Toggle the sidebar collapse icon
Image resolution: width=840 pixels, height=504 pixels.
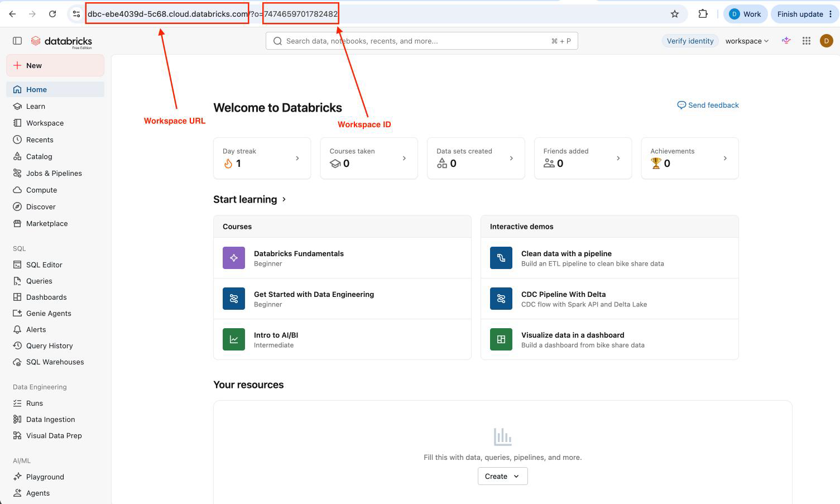(x=17, y=41)
